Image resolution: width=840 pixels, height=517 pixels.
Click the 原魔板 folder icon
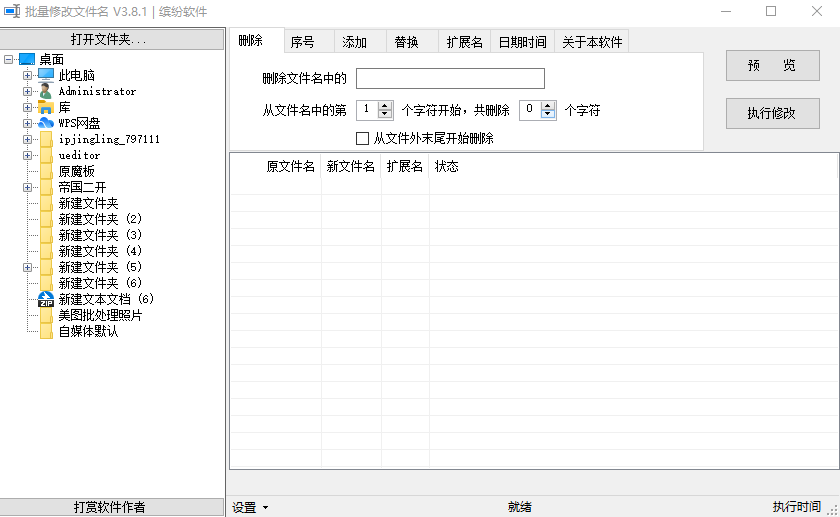[47, 171]
